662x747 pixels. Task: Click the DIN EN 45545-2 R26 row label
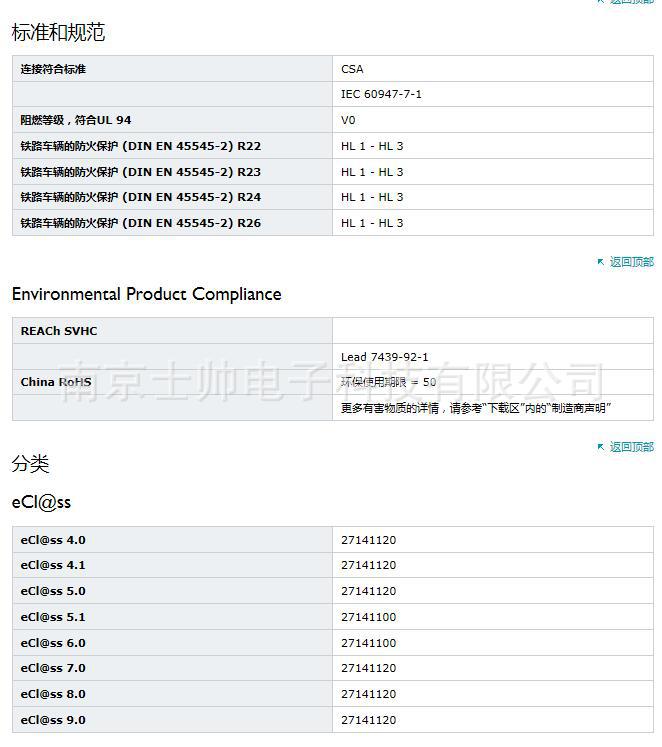(x=140, y=223)
